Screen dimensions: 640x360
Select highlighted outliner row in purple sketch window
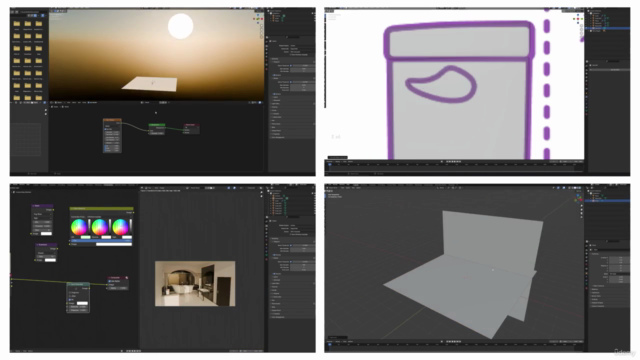608,28
